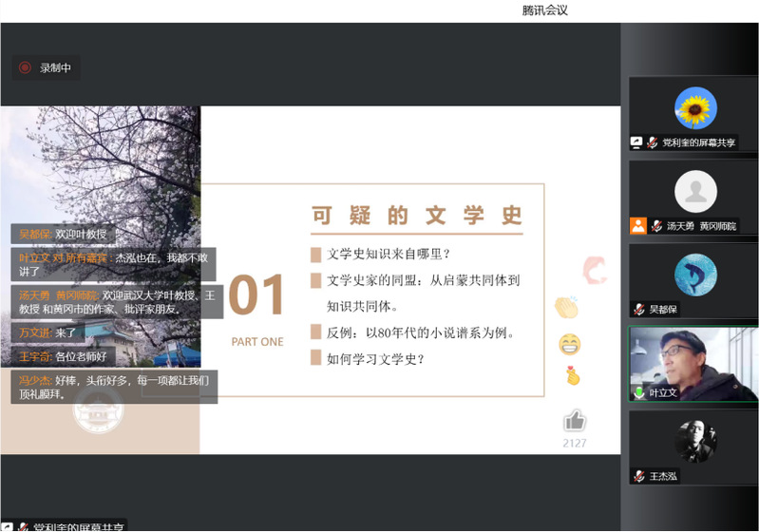Select 王杰泓's black-and-white avatar
Image resolution: width=759 pixels, height=532 pixels.
[x=695, y=441]
